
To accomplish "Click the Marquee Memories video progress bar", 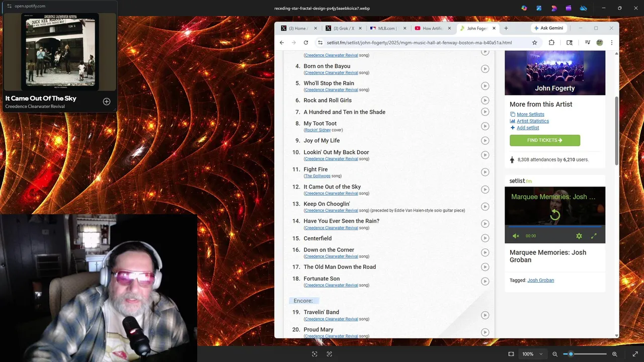I will pos(555,227).
